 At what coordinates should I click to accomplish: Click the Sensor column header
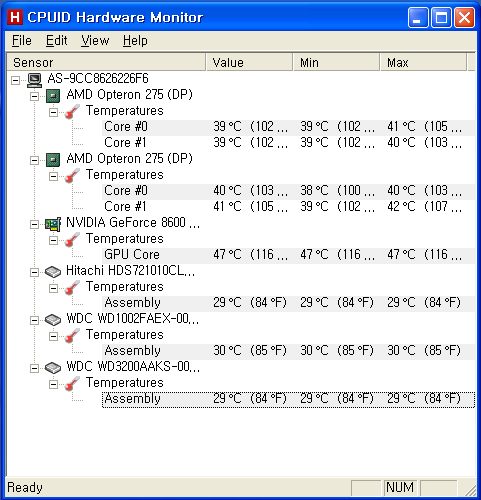click(106, 62)
